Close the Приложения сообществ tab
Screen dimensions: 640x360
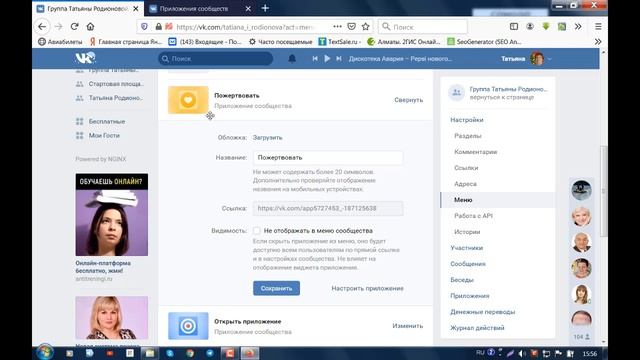click(x=248, y=9)
